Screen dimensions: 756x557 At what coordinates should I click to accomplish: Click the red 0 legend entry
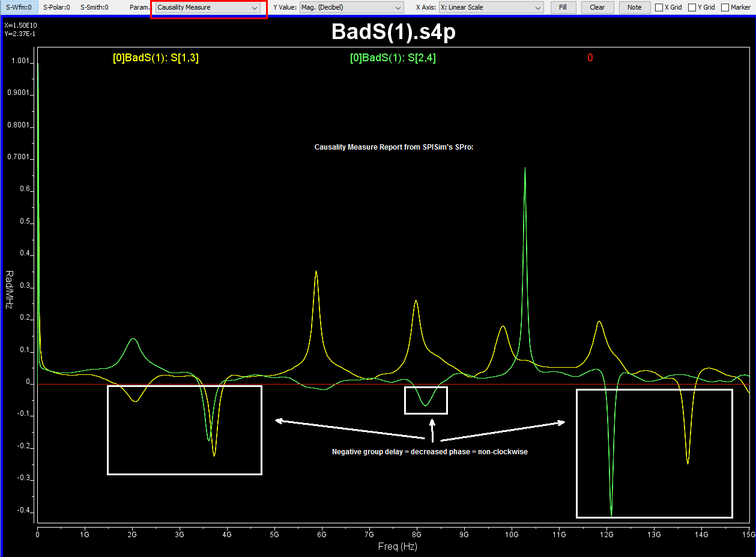coord(590,58)
